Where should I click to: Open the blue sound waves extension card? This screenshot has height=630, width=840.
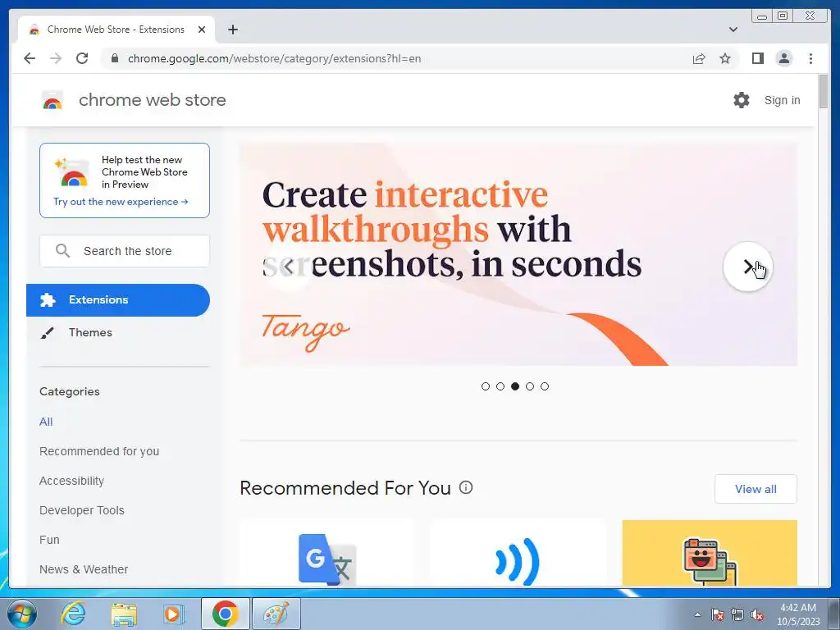518,553
